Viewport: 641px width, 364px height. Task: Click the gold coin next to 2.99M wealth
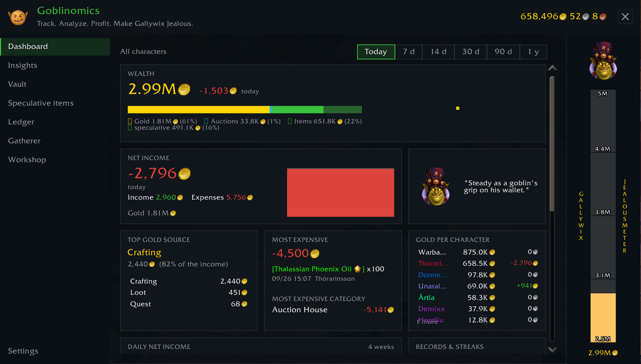tap(184, 89)
